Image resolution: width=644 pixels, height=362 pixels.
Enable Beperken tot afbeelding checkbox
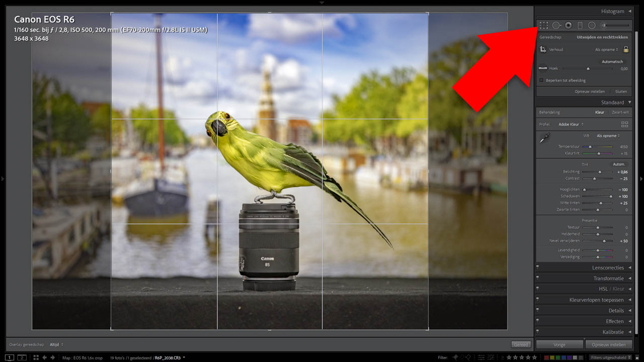pyautogui.click(x=541, y=80)
